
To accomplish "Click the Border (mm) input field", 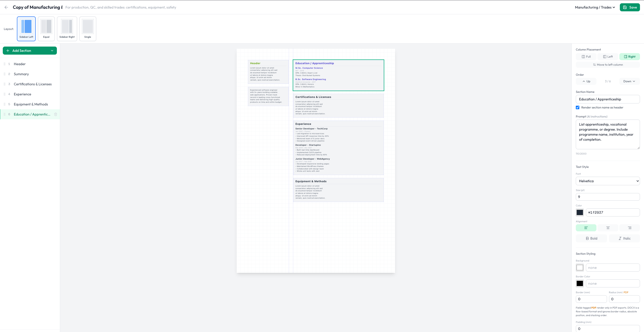I will [591, 299].
